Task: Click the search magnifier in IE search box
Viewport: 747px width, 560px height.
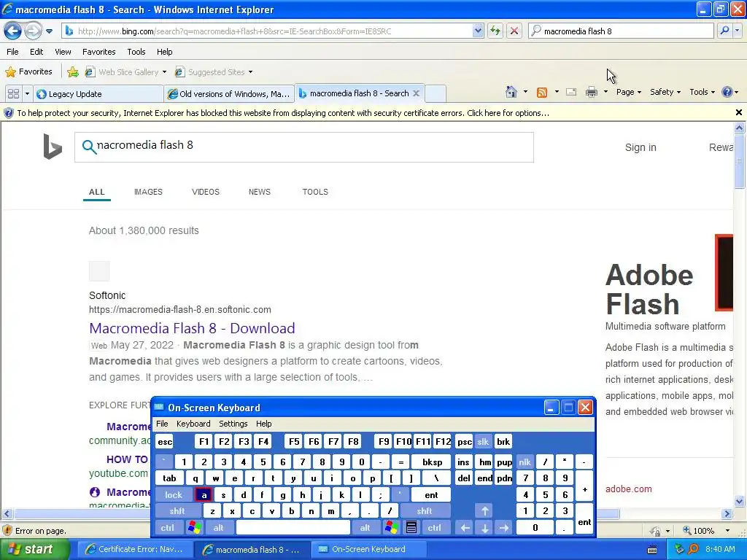Action: click(724, 31)
